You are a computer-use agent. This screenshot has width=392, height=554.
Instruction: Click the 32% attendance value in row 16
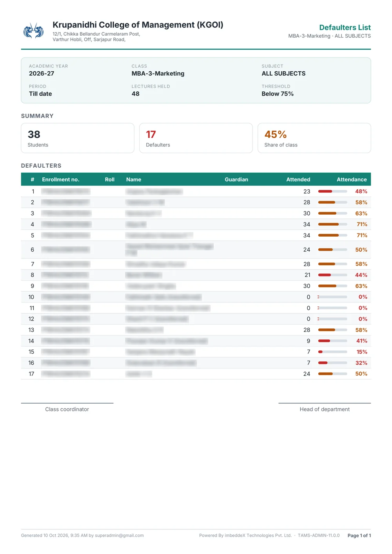(x=361, y=363)
